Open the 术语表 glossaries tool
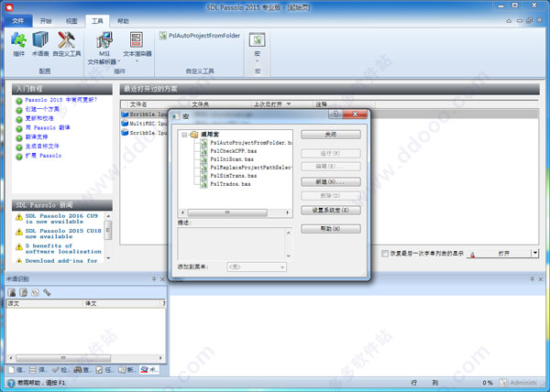Viewport: 550px width, 392px height. pyautogui.click(x=40, y=44)
